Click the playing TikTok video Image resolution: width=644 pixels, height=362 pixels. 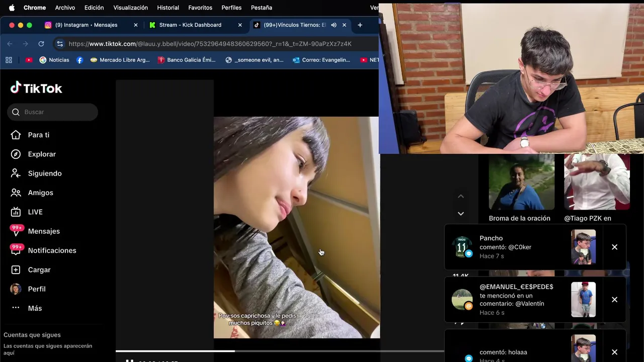pos(297,227)
